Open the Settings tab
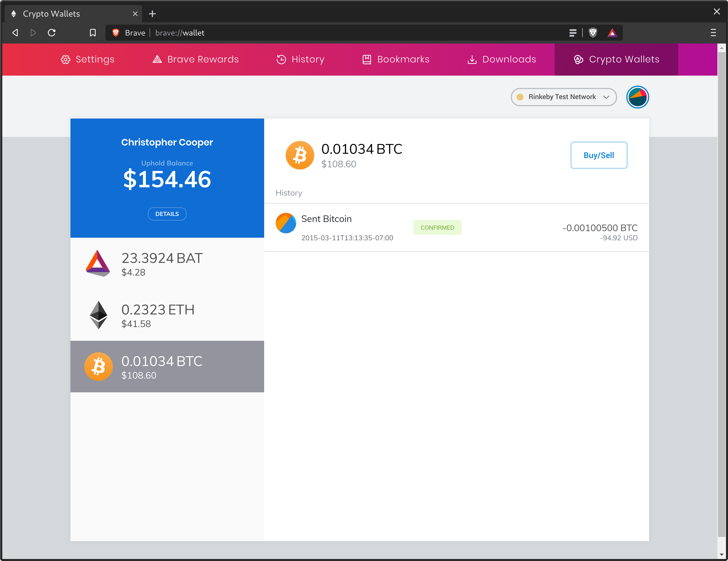 (88, 59)
